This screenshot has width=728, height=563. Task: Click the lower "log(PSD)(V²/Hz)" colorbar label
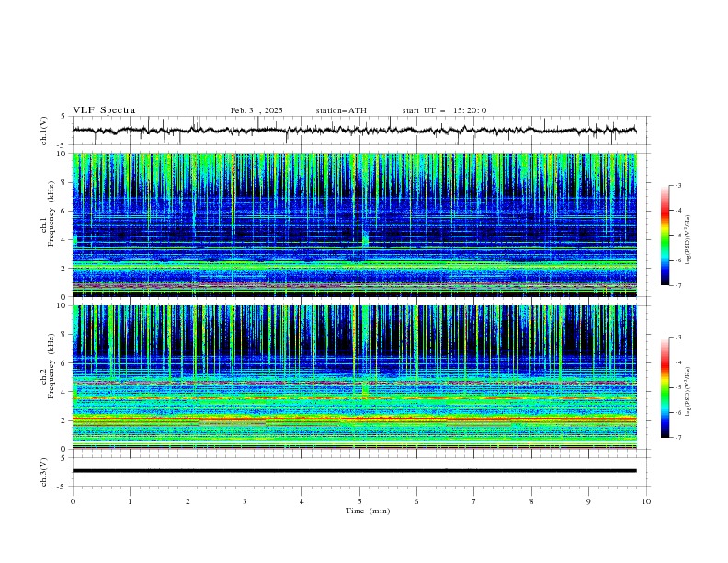coord(688,391)
